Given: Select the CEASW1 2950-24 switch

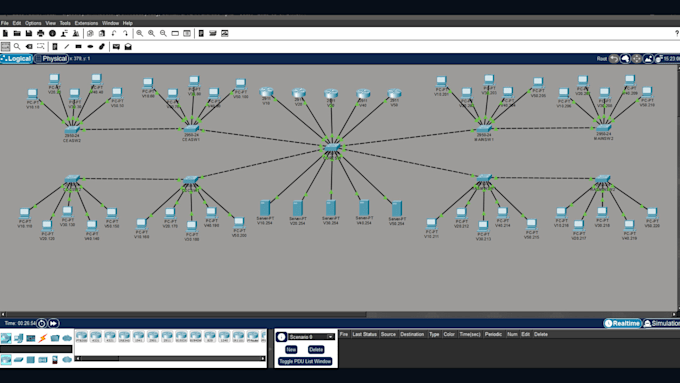Looking at the screenshot, I should click(191, 129).
